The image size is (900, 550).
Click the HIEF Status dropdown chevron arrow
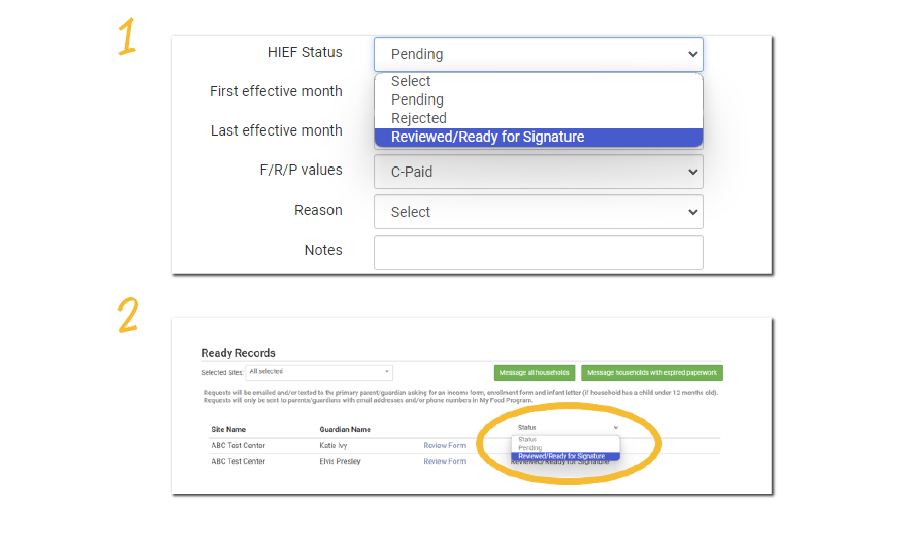click(693, 54)
